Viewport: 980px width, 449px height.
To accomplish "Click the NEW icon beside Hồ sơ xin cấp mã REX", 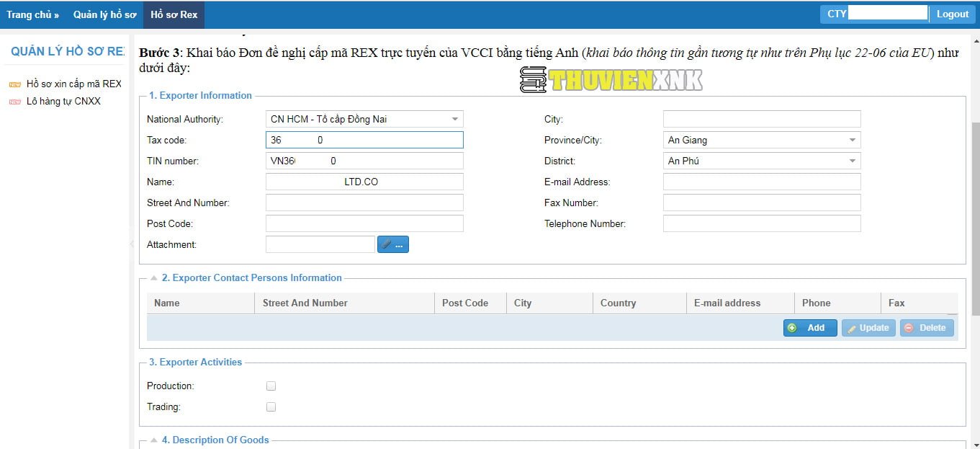I will pos(15,84).
